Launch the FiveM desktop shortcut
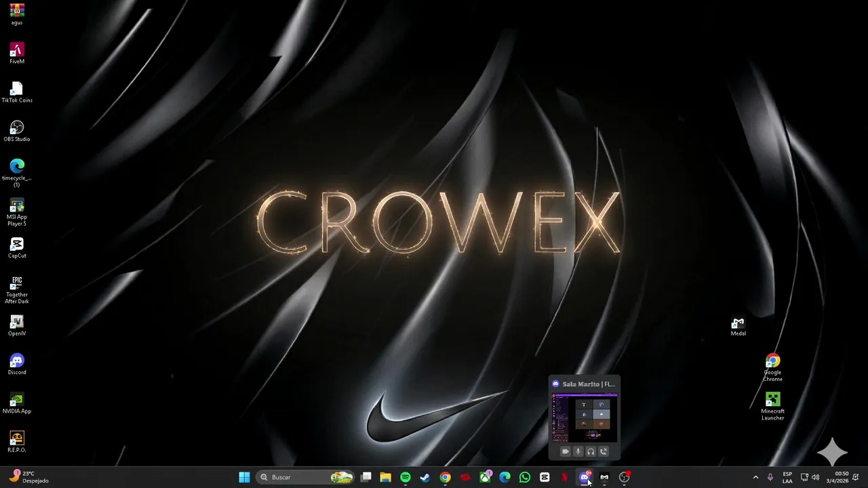This screenshot has width=868, height=488. tap(17, 53)
